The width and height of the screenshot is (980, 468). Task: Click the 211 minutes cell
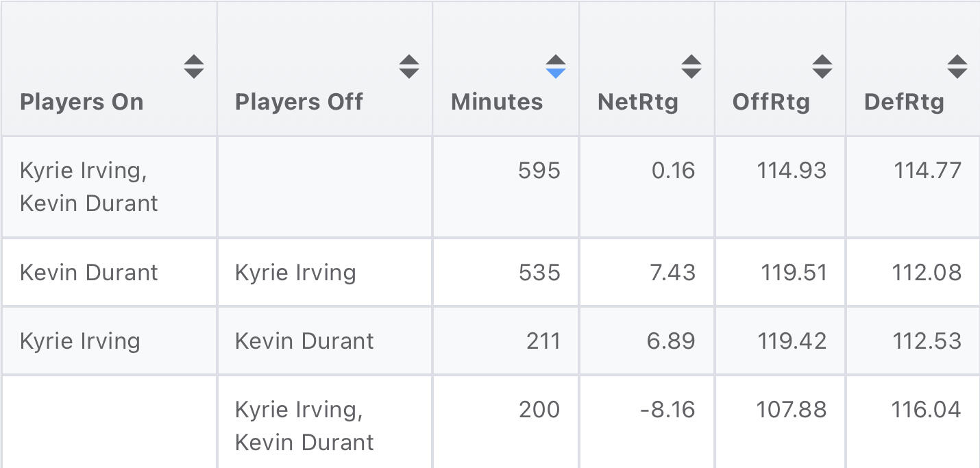(x=543, y=341)
